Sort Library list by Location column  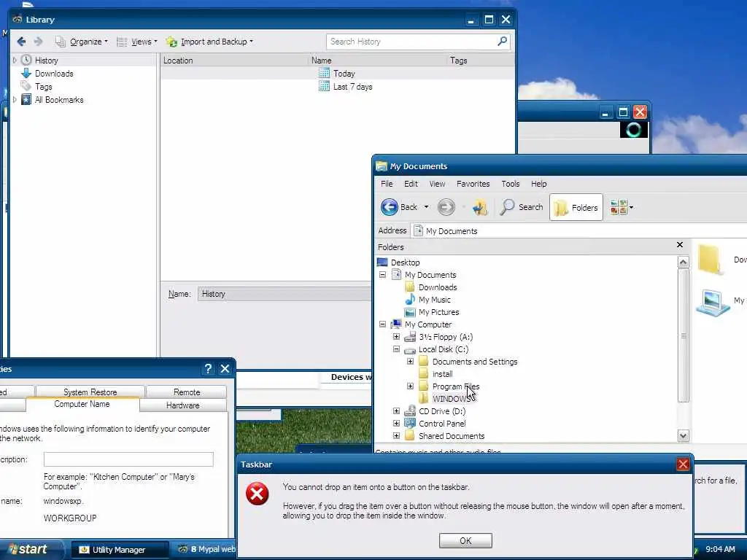pyautogui.click(x=234, y=61)
